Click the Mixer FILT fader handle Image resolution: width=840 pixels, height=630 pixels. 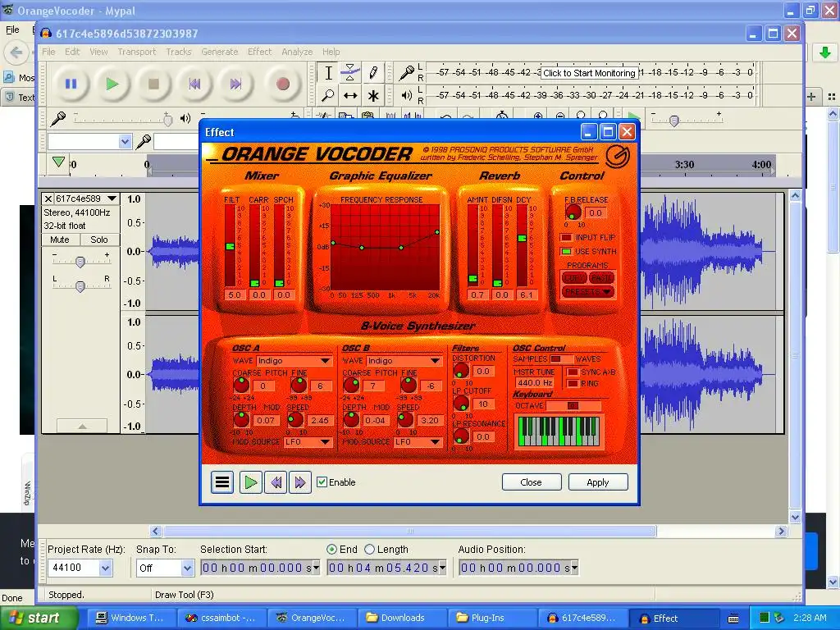click(230, 246)
